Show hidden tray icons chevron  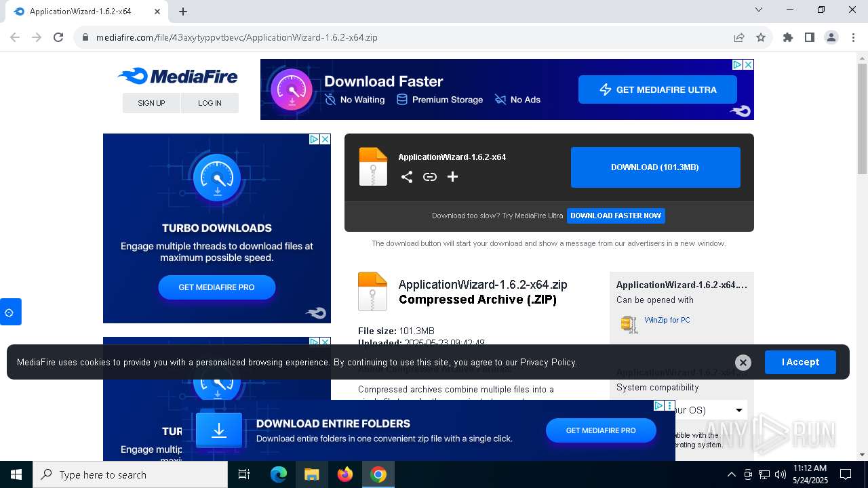tap(732, 474)
